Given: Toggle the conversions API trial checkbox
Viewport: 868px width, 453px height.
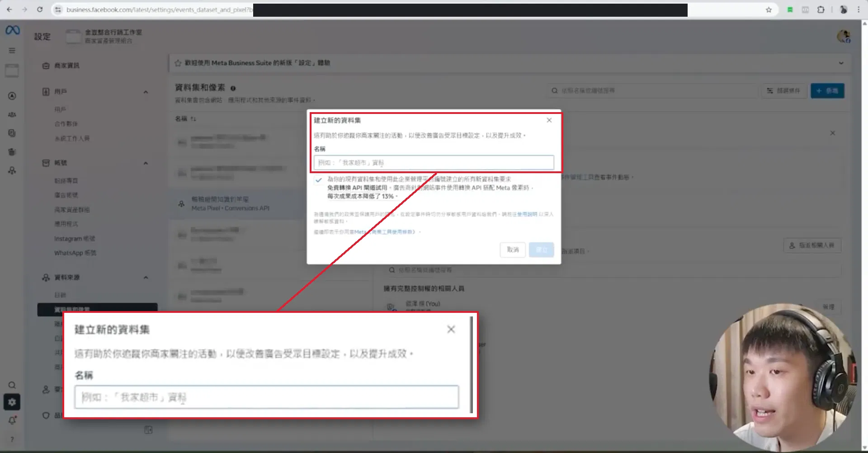Looking at the screenshot, I should (319, 180).
